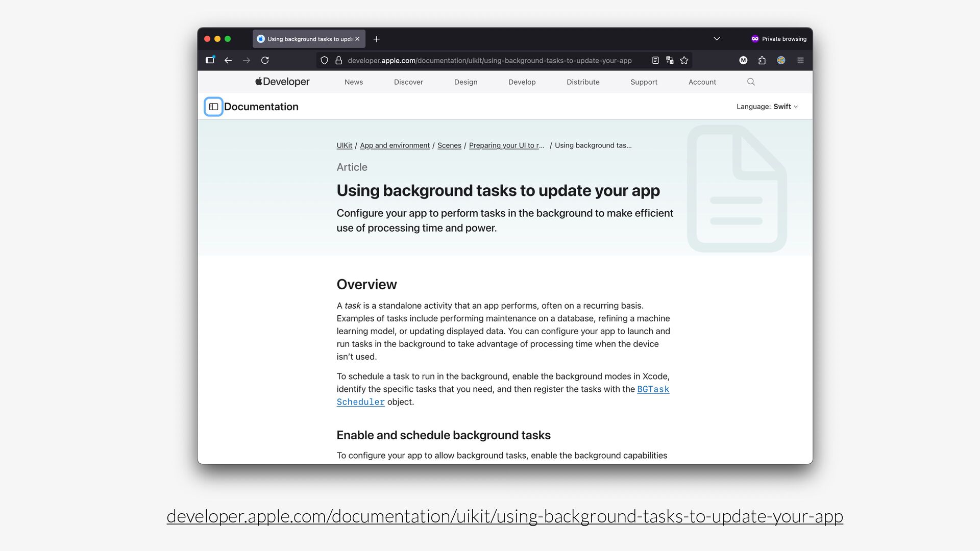980x551 pixels.
Task: Go to UIKit breadcrumb link
Action: point(344,145)
